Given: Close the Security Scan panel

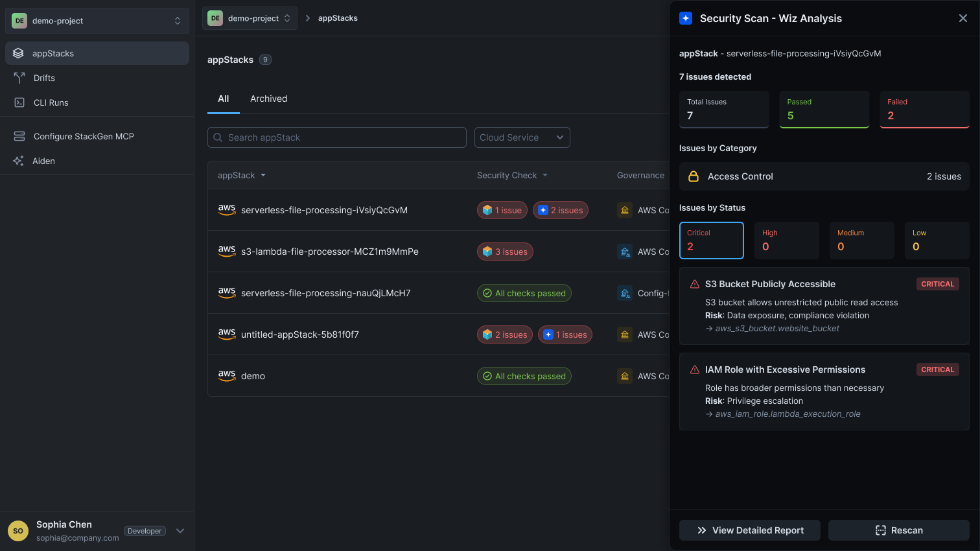Looking at the screenshot, I should pos(962,18).
